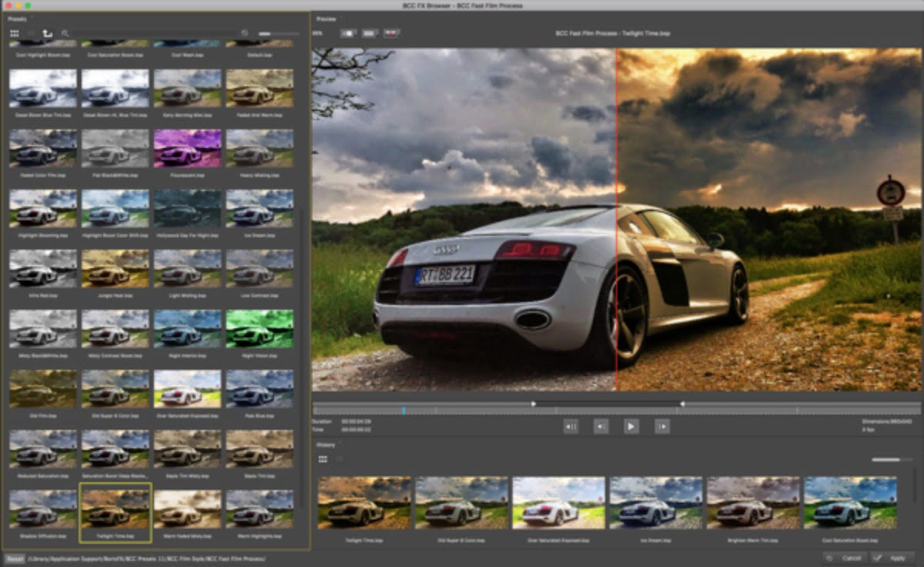Screen dimensions: 924x567
Task: Click the Preview panel tab
Action: click(x=326, y=18)
